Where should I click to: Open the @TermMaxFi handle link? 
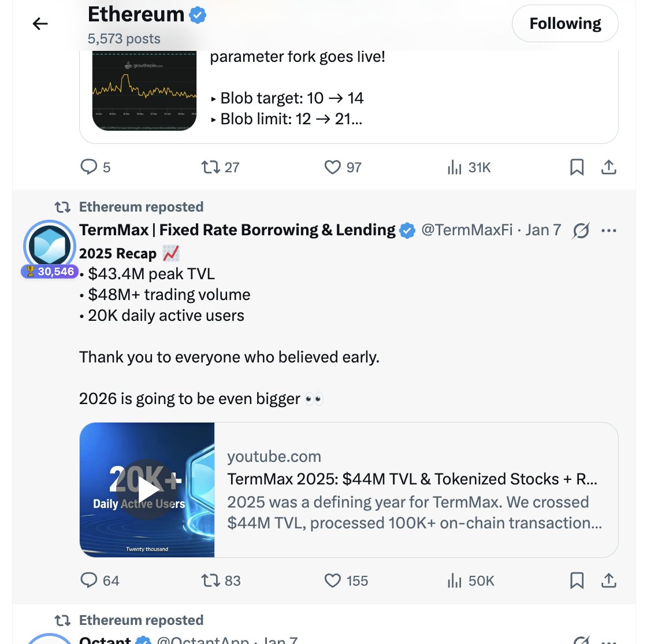(467, 230)
